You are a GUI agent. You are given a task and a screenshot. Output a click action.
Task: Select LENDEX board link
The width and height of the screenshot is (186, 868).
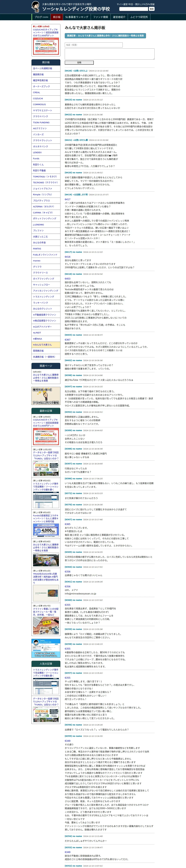(x=46, y=153)
